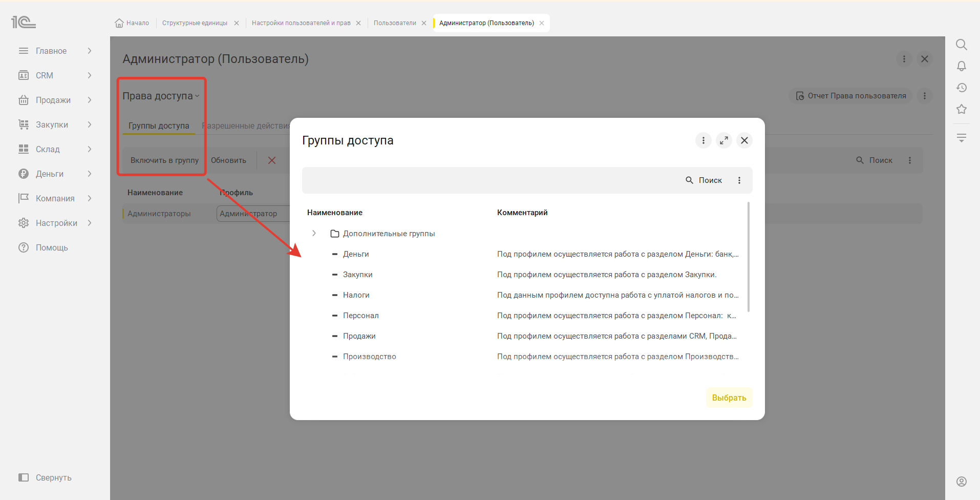Click the Помощь question mark icon
The width and height of the screenshot is (980, 500).
coord(24,247)
